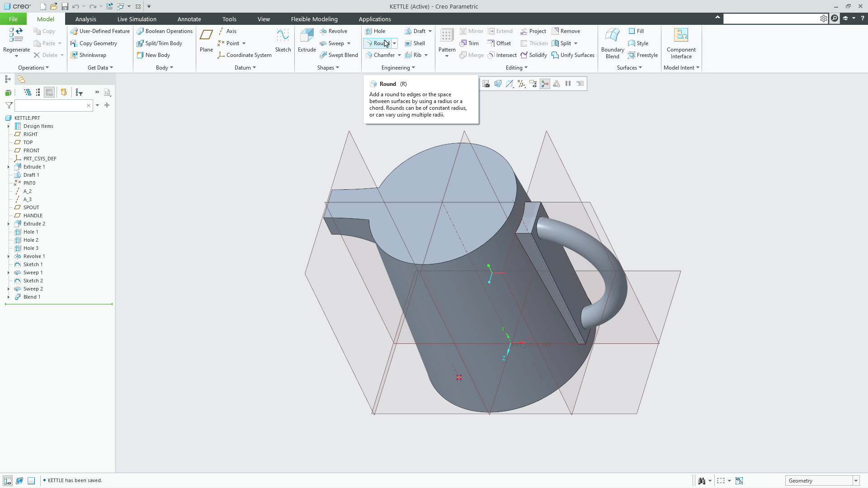Screen dimensions: 868x488
Task: Open the Mirror tool
Action: [471, 31]
